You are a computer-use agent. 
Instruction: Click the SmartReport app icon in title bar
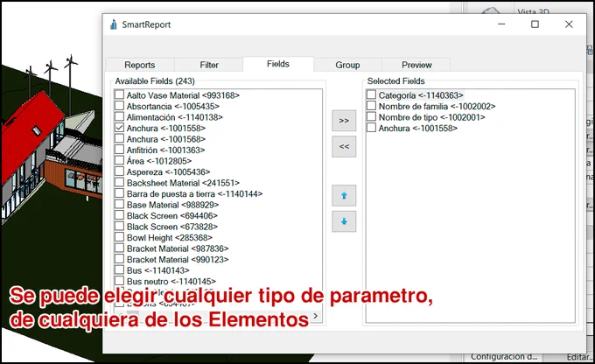point(113,24)
